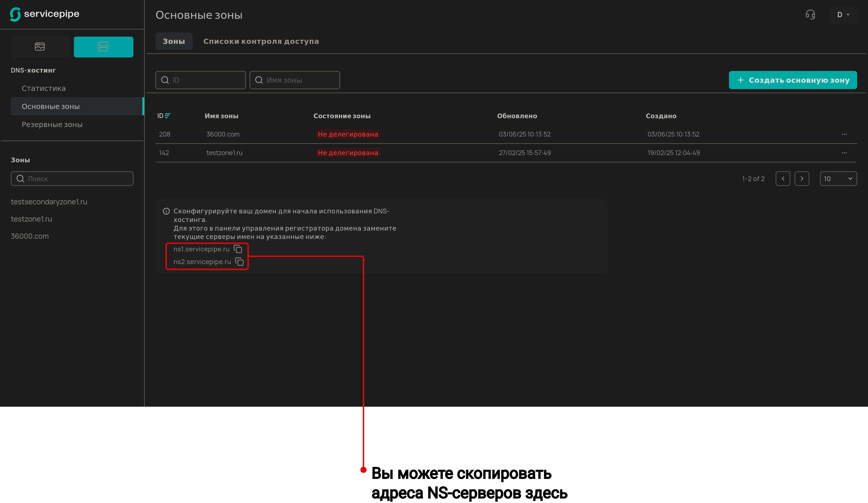Image resolution: width=868 pixels, height=503 pixels.
Task: Go to the next page of zones
Action: pos(802,178)
